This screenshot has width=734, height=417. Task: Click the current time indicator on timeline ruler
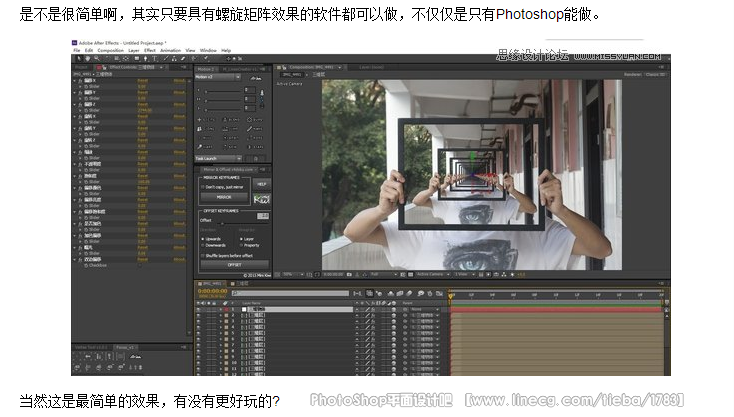pos(450,296)
